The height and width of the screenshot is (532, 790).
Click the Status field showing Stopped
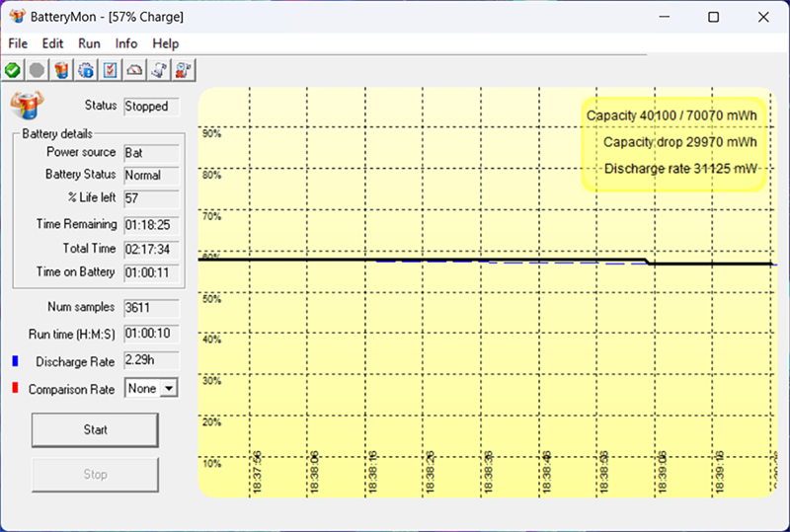[151, 107]
